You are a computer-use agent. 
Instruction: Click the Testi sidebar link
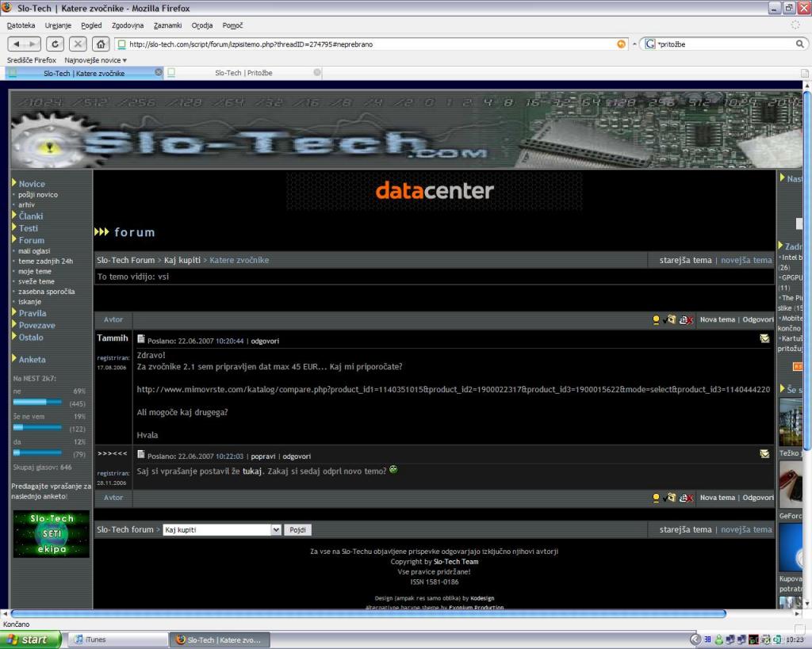pyautogui.click(x=28, y=228)
